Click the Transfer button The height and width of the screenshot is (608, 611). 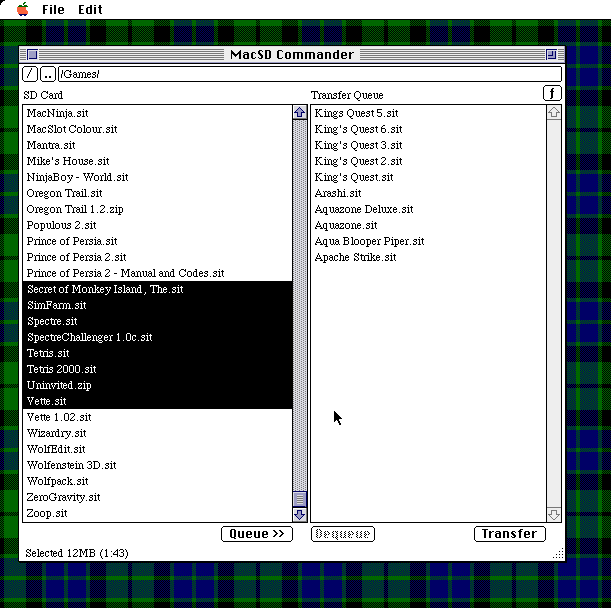509,534
